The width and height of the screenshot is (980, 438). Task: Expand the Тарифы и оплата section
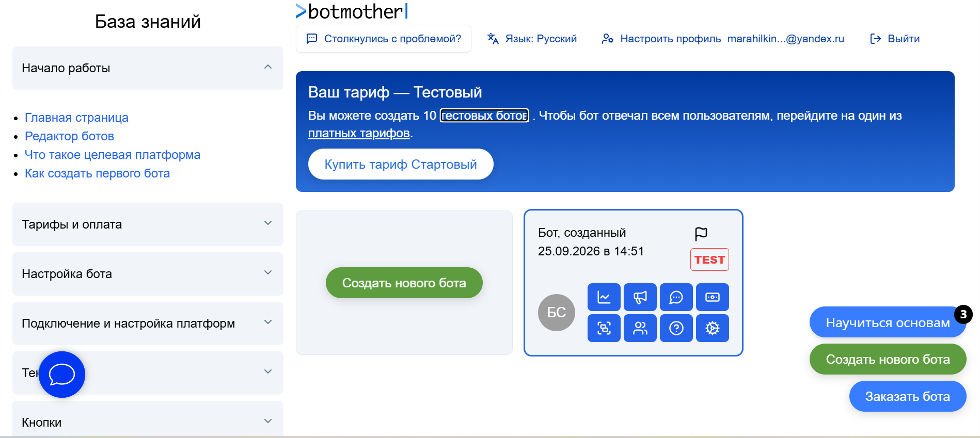(x=148, y=224)
